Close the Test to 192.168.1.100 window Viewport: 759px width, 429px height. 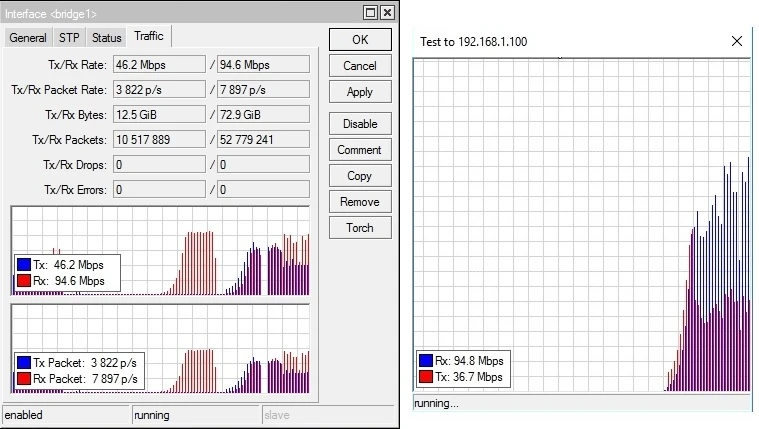[x=737, y=41]
